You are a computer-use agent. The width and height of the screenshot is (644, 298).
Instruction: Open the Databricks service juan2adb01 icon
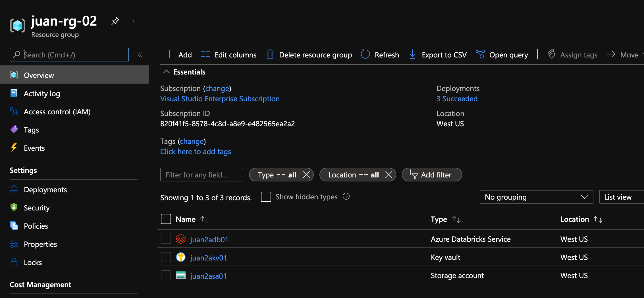point(181,239)
